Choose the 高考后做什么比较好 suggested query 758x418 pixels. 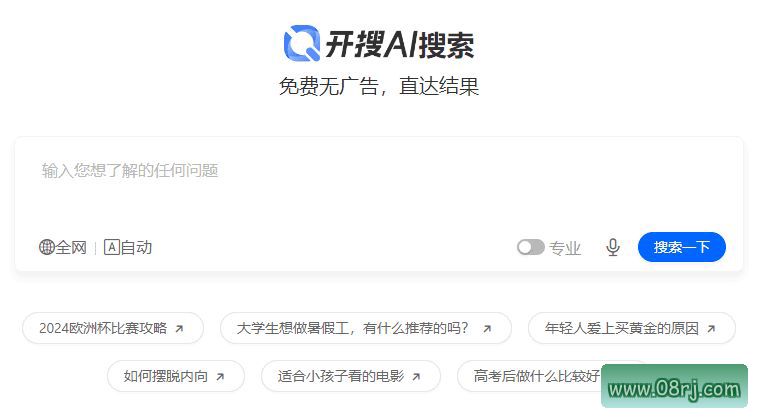[x=536, y=376]
